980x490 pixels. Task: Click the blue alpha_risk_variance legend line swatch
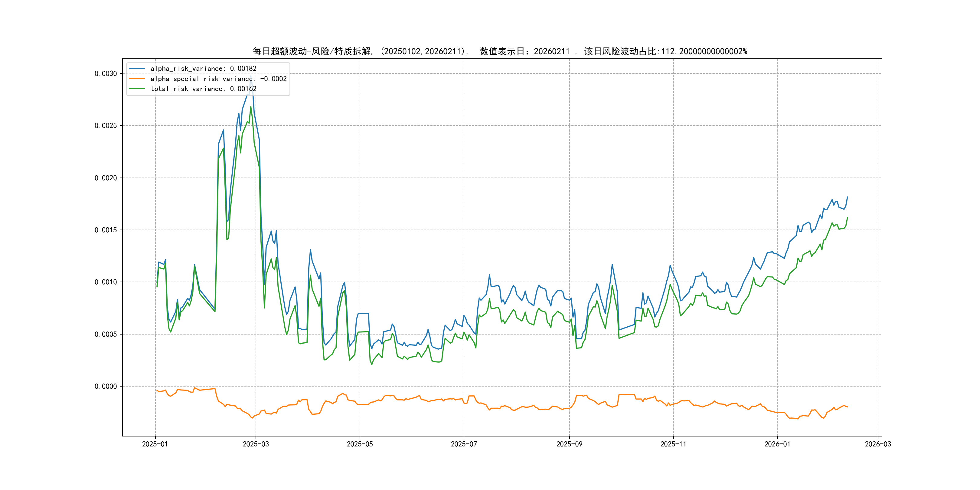[x=137, y=68]
